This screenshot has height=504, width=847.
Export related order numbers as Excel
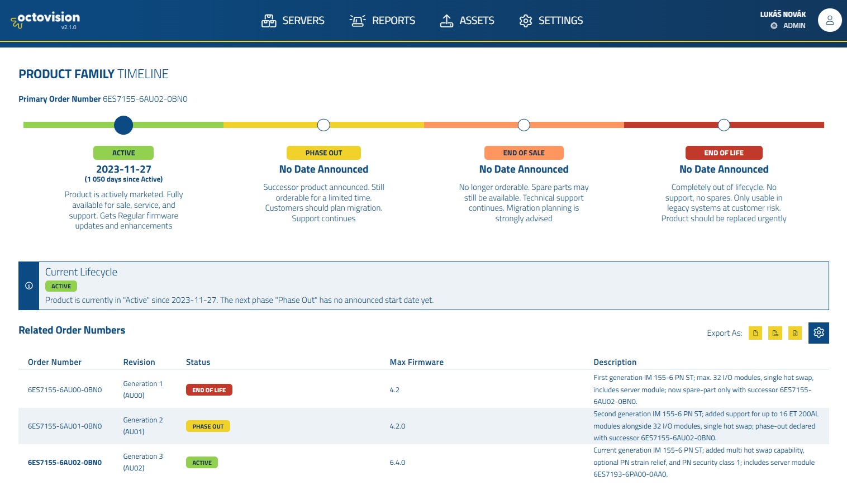point(795,333)
